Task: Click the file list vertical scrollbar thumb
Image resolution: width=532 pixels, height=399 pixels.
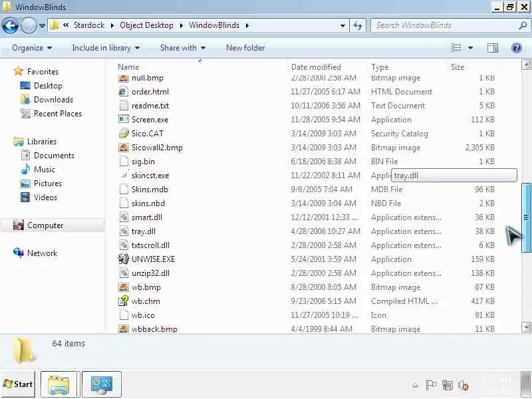Action: [526, 217]
